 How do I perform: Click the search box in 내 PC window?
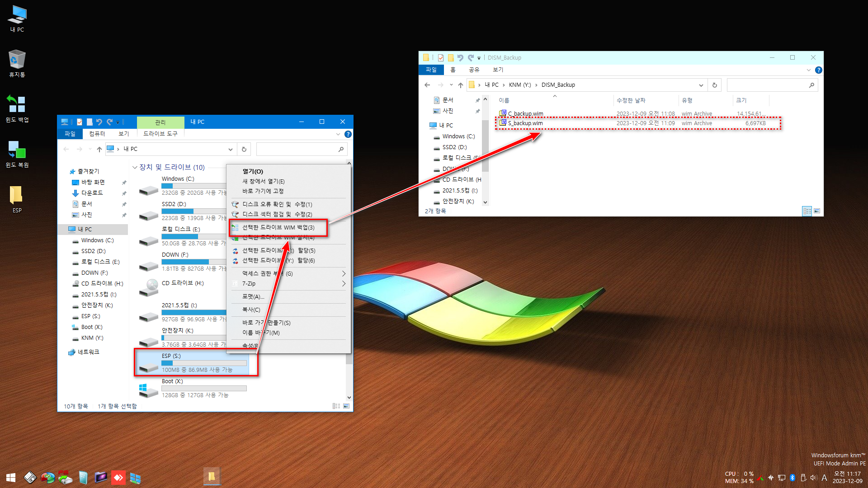[302, 149]
